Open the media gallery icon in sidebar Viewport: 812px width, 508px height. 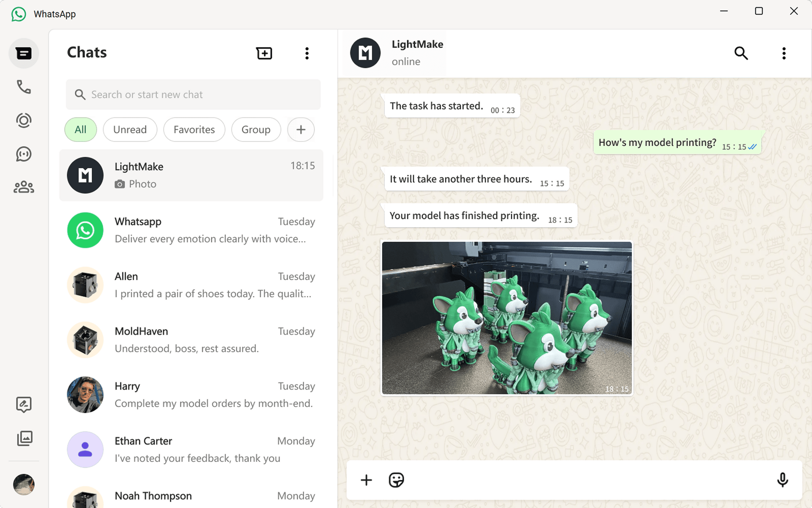coord(24,438)
